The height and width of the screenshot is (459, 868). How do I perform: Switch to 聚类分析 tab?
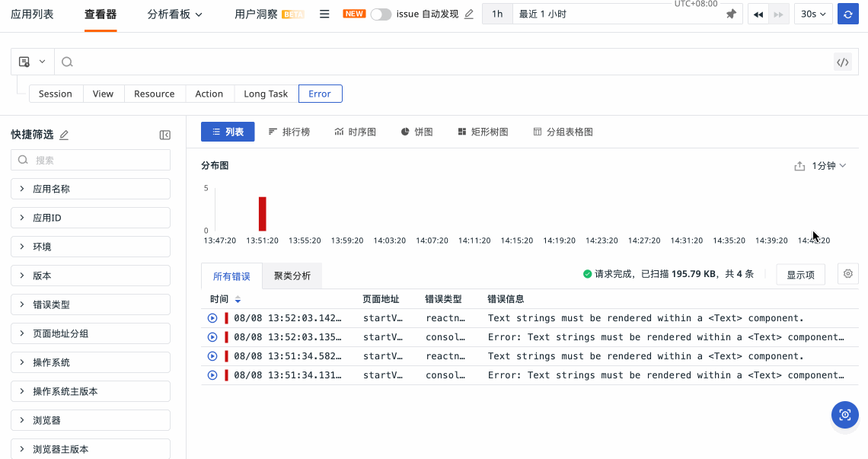coord(292,276)
